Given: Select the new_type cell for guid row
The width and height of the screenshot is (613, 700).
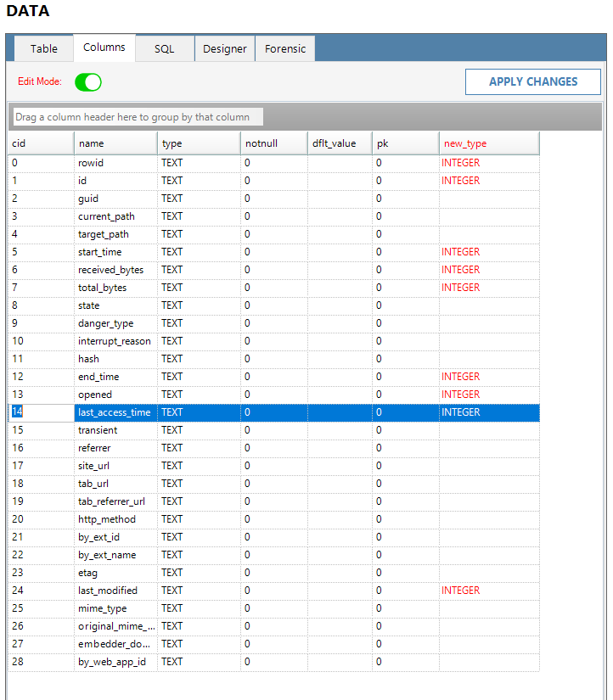Looking at the screenshot, I should 488,199.
